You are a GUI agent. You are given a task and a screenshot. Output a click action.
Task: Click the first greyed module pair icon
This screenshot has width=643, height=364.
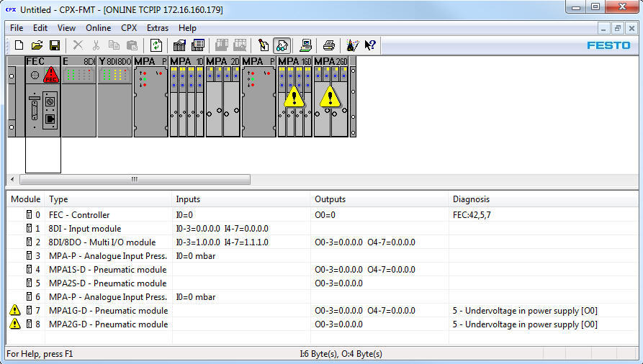[x=222, y=45]
